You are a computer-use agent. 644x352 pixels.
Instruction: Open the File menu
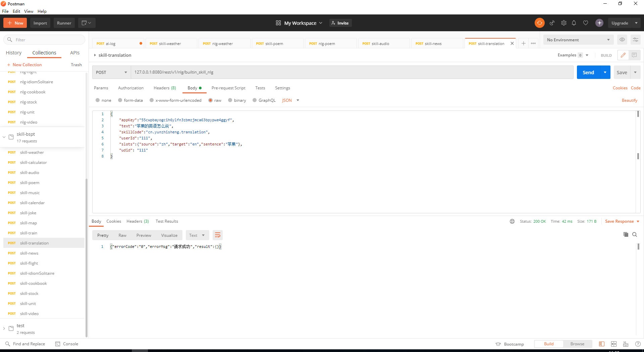point(5,11)
